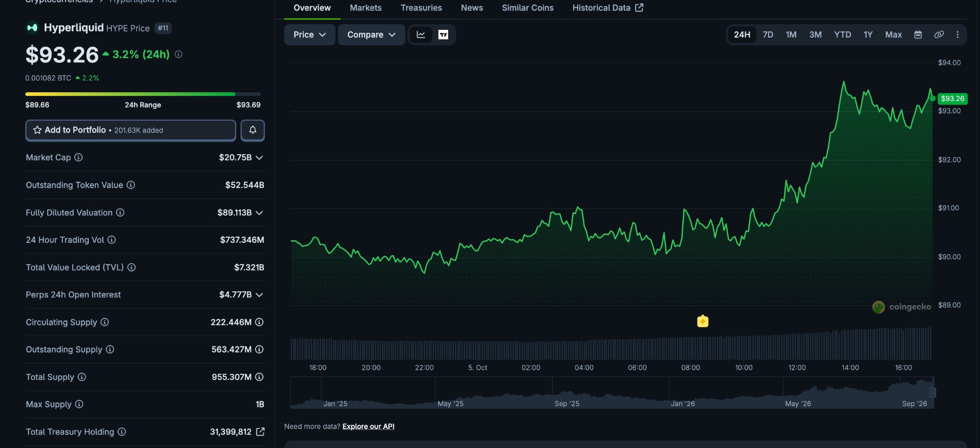980x448 pixels.
Task: Open info icon next to 955.307M value
Action: pyautogui.click(x=259, y=377)
